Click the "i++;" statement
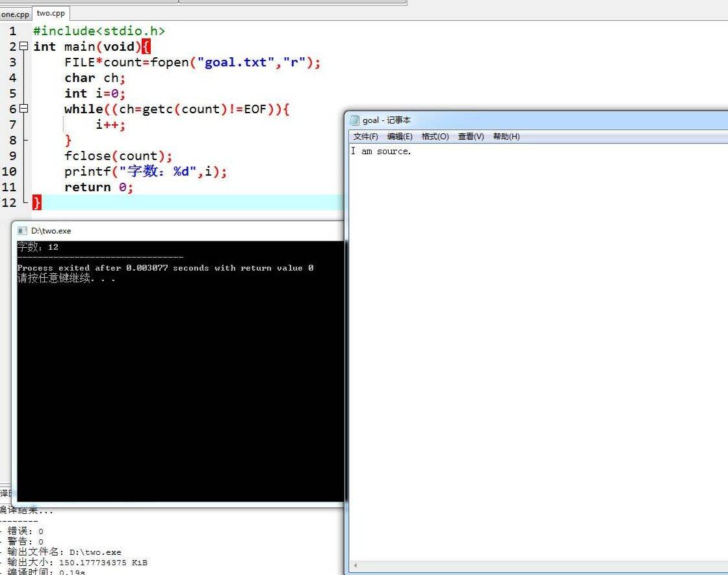 coord(110,124)
